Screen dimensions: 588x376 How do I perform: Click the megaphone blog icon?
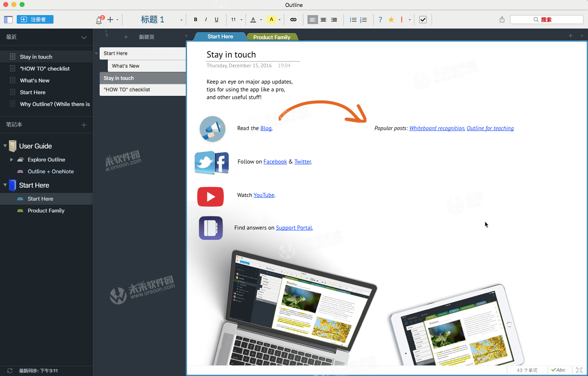[212, 129]
